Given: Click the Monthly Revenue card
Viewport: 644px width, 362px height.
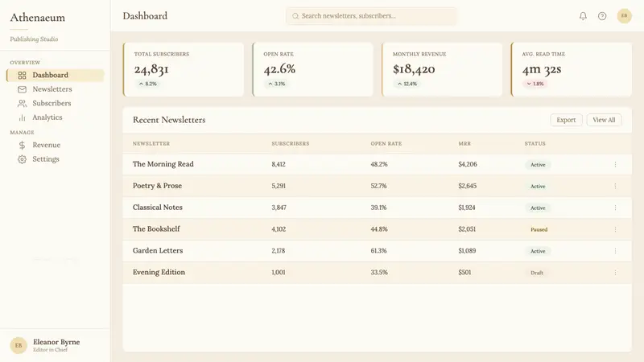Looking at the screenshot, I should [442, 69].
